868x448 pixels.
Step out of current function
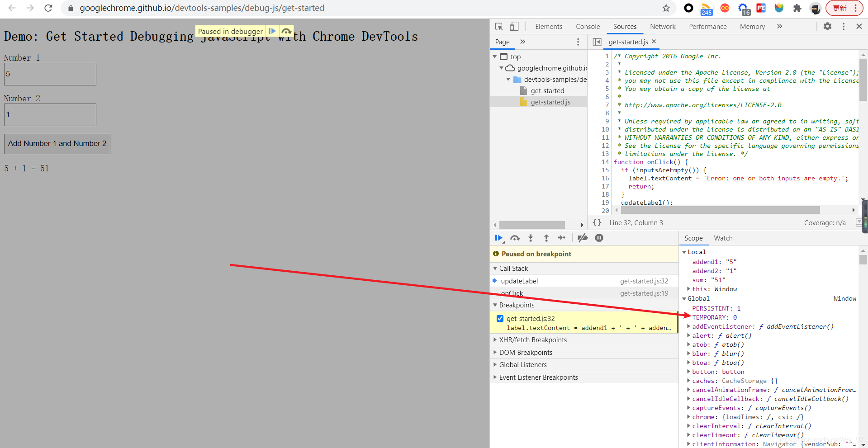click(x=546, y=238)
